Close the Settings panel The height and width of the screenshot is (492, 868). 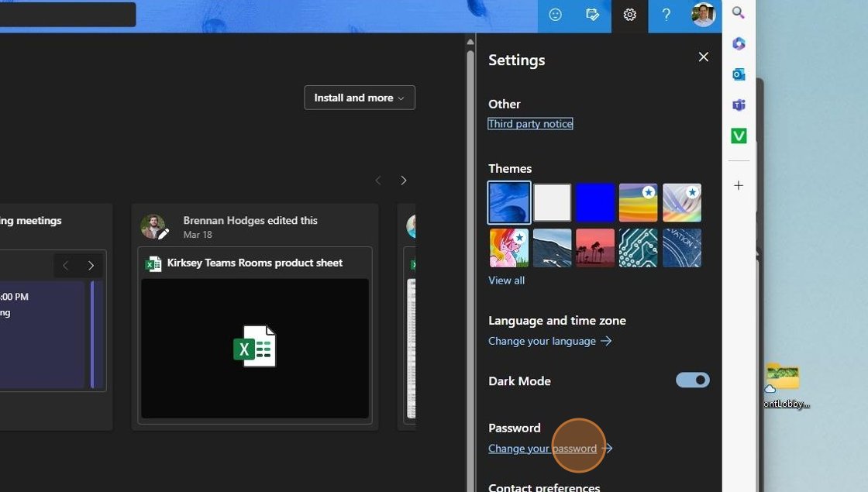(703, 57)
